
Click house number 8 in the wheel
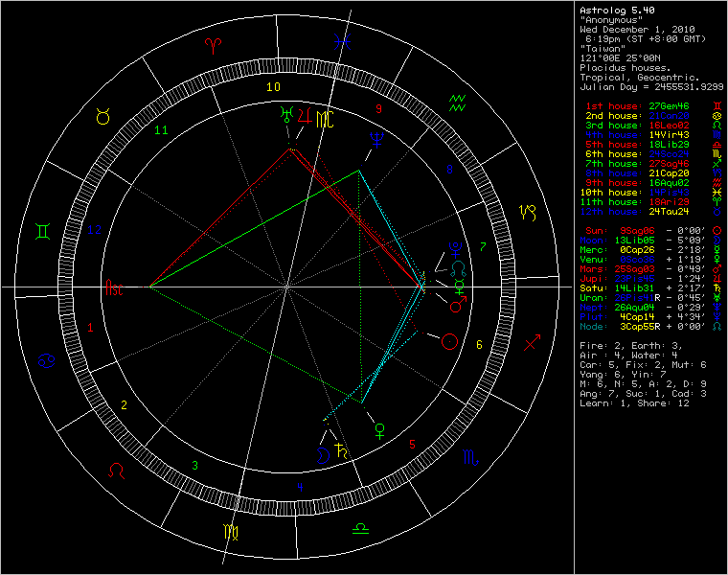(x=449, y=169)
